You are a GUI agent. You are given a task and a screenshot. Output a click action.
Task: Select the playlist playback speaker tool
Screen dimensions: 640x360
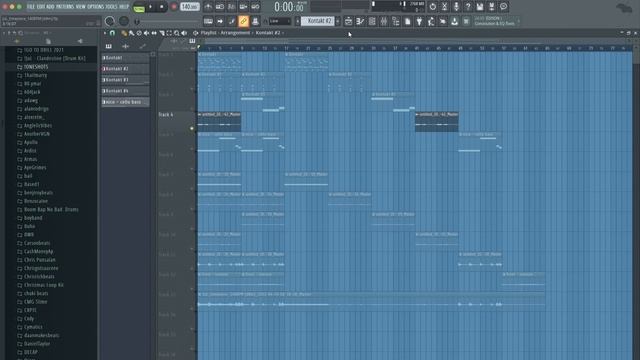[184, 33]
